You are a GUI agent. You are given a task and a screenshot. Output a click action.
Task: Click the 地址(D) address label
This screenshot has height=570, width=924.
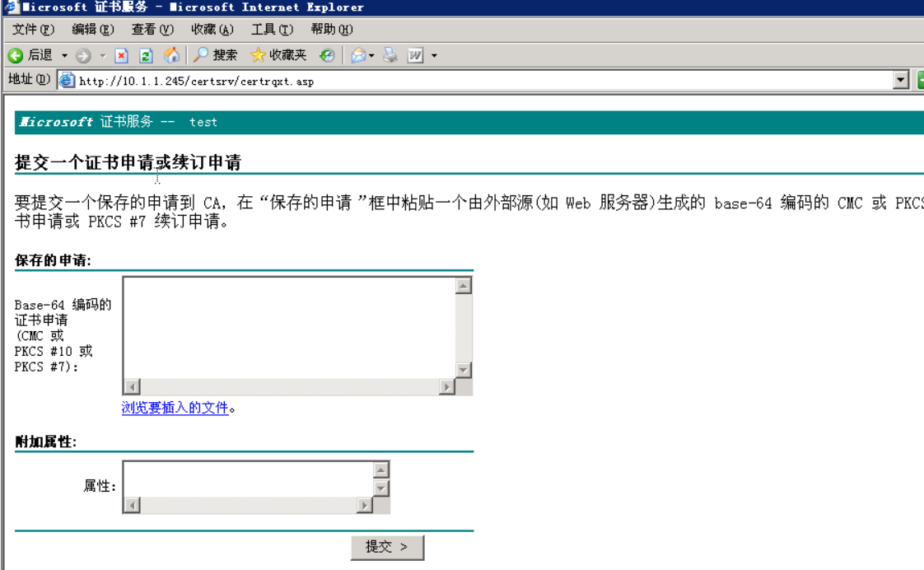point(29,79)
